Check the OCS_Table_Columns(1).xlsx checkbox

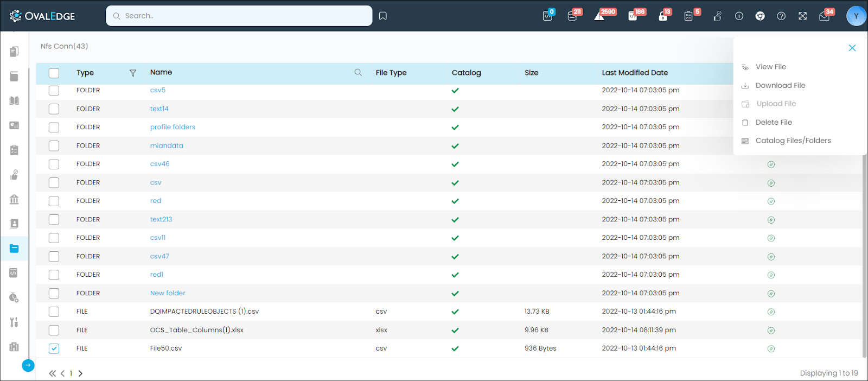[54, 331]
